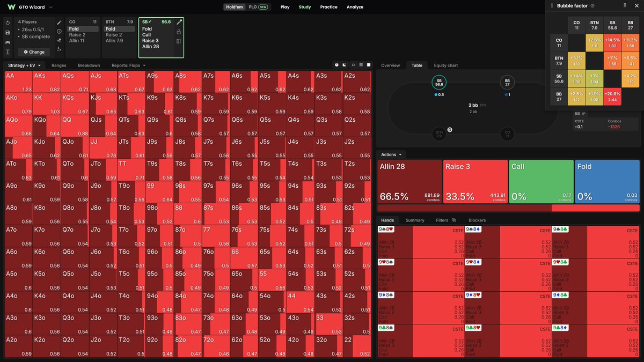Click the pencil edit icon beside 4 Players
Viewport: 644px width, 362px height.
[59, 23]
